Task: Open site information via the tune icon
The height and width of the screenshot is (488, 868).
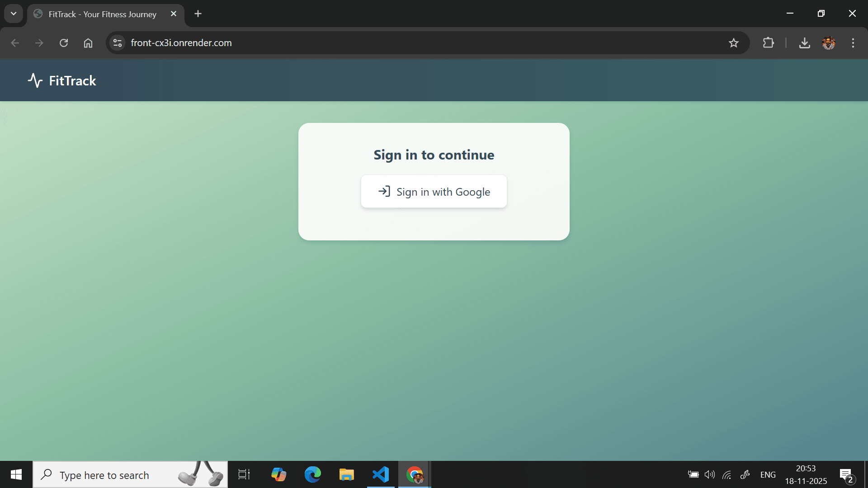Action: [x=117, y=43]
